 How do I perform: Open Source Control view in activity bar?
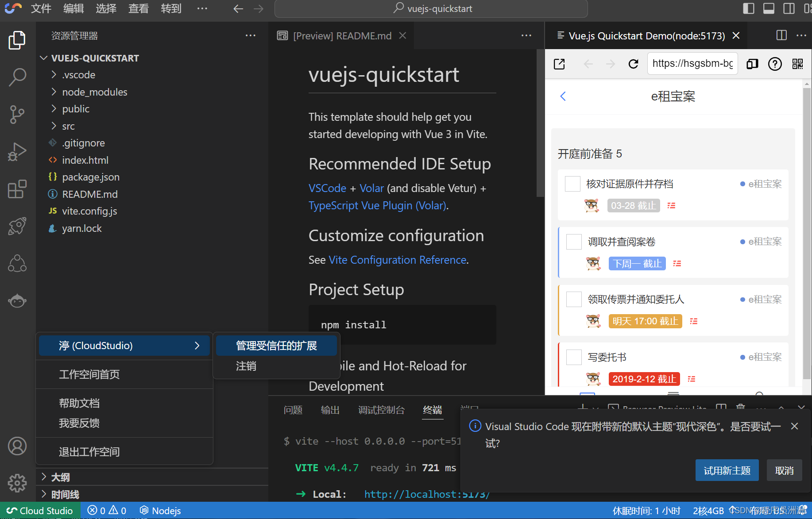pos(17,115)
